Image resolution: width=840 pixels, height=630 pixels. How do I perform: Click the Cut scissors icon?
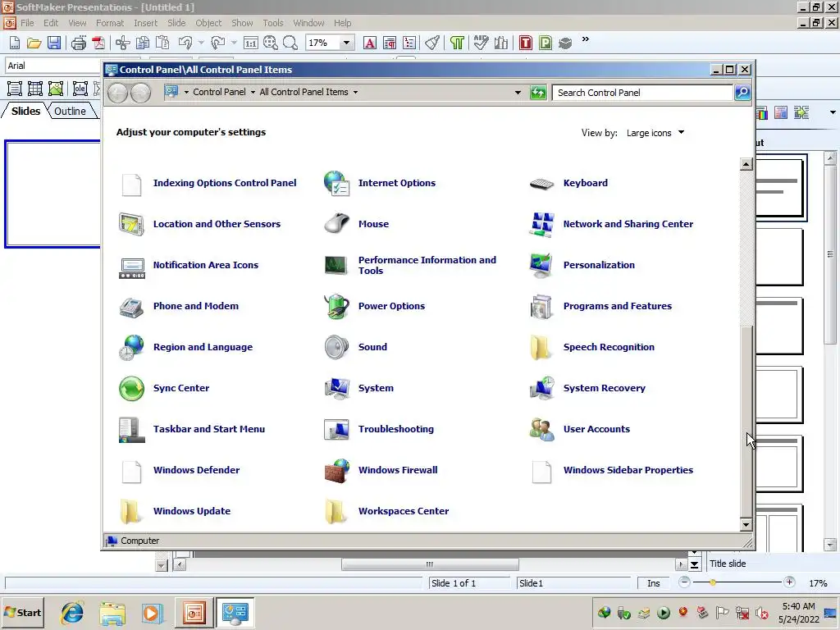coord(123,43)
